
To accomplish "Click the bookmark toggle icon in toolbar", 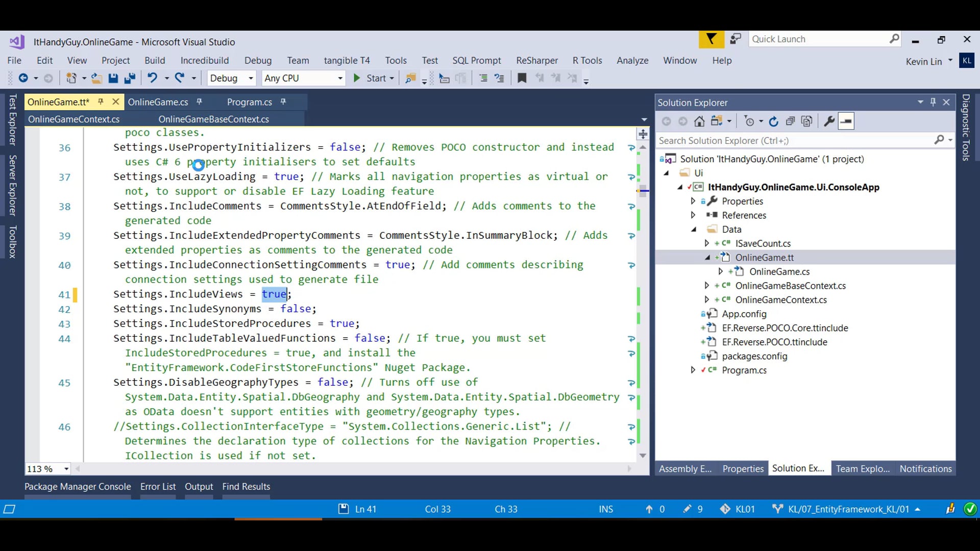I will click(x=522, y=78).
